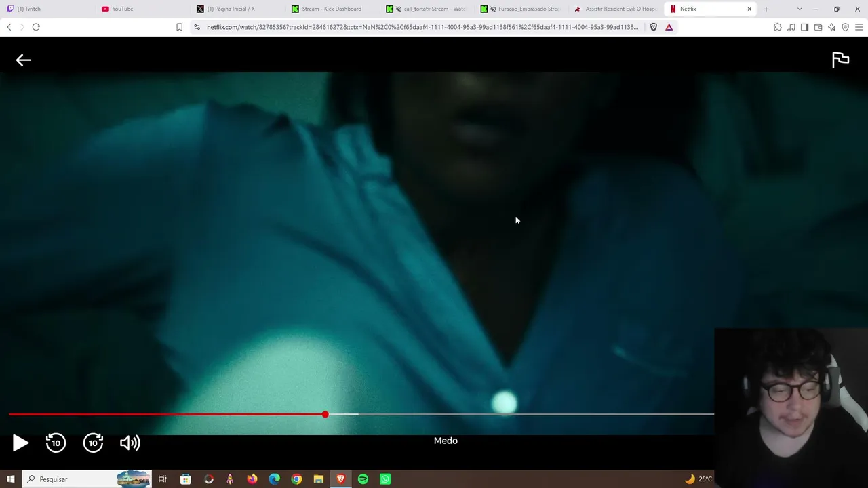Open the 'Stream - Kick Dashboard' tab
The image size is (868, 488).
coord(332,9)
